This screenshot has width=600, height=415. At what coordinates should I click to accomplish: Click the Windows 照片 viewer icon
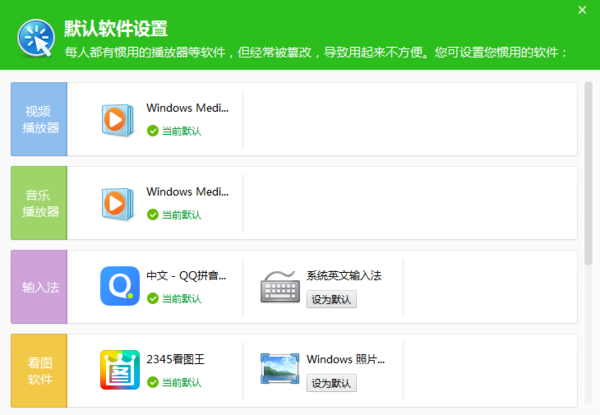pos(280,370)
